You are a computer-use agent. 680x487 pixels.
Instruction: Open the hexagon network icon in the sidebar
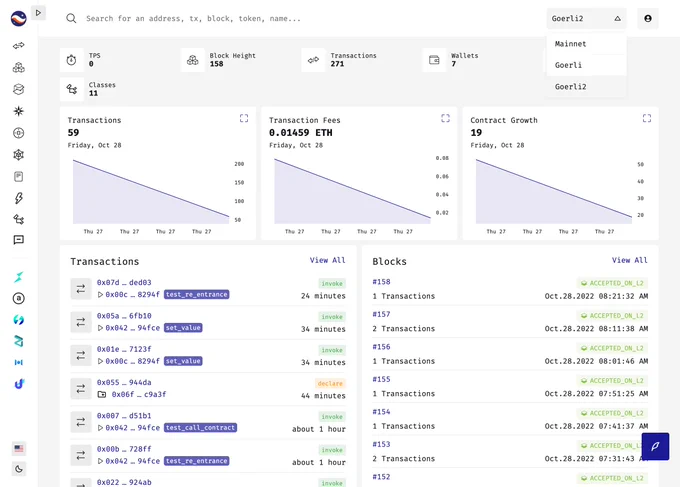(x=19, y=155)
